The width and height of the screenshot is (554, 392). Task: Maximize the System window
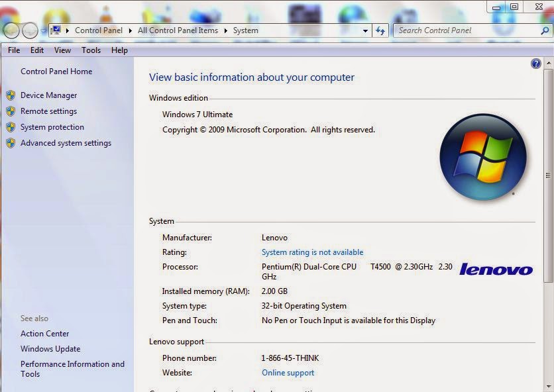click(514, 7)
